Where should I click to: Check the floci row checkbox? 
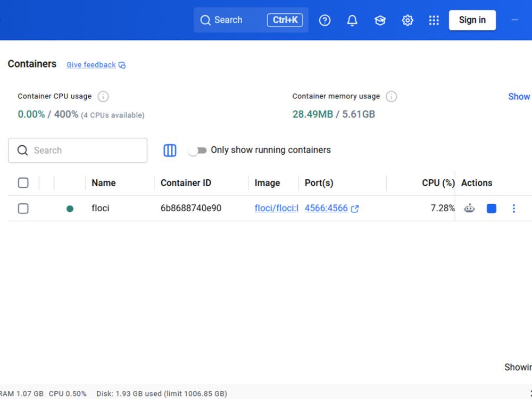[23, 209]
